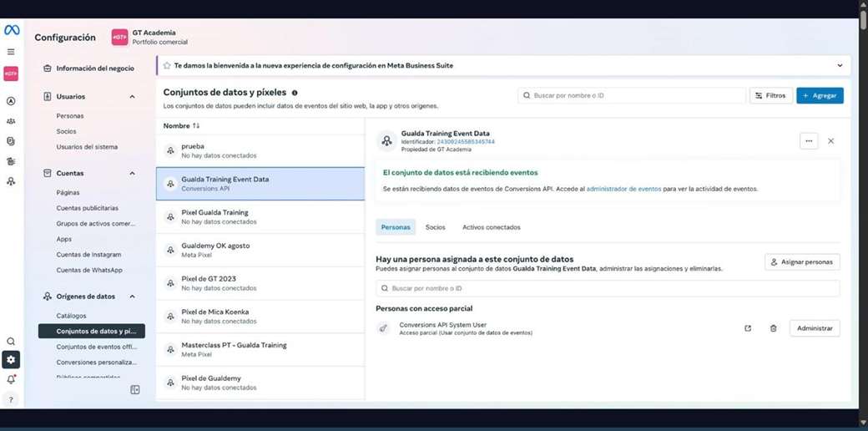This screenshot has width=868, height=431.
Task: Open Catálogos under Orígenes de datos
Action: pos(71,315)
